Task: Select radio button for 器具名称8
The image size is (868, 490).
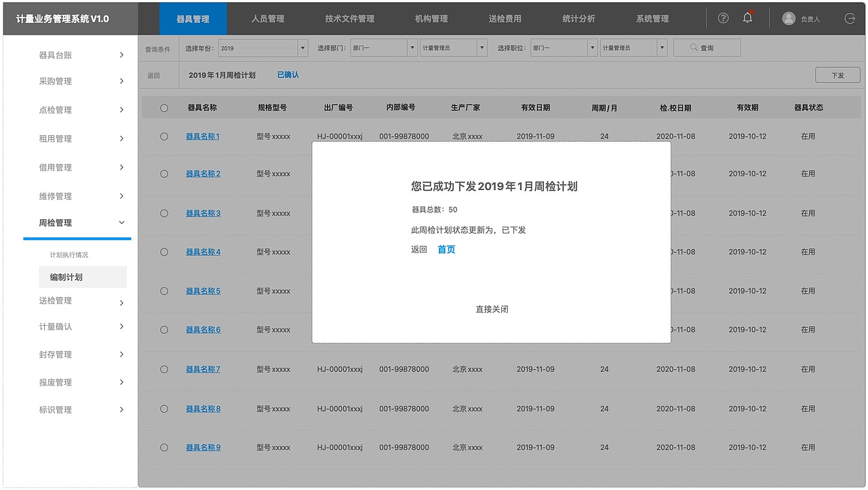Action: pyautogui.click(x=164, y=409)
